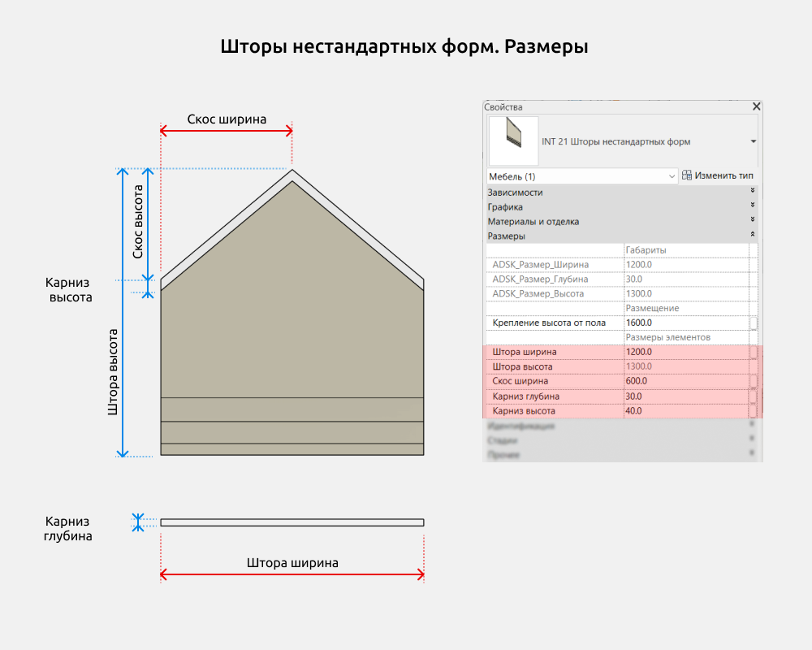Select the Штора ширина parameter name
812x650 pixels.
coord(524,352)
